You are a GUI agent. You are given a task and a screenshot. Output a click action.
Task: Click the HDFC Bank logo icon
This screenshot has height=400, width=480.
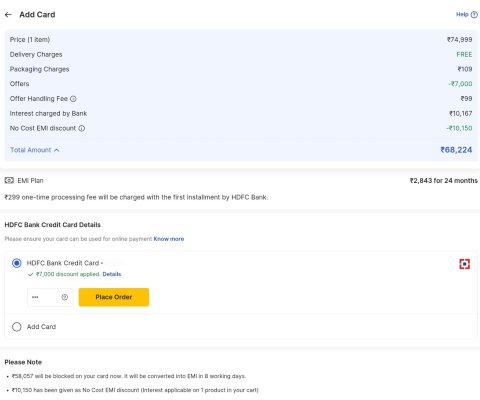[x=464, y=264]
